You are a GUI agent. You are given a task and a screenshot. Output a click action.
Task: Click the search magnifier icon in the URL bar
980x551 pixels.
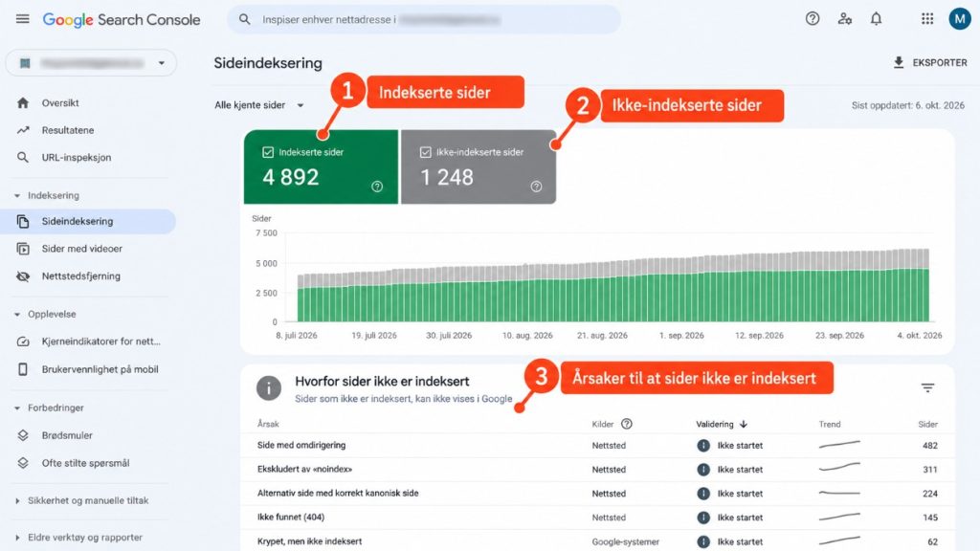pos(245,19)
